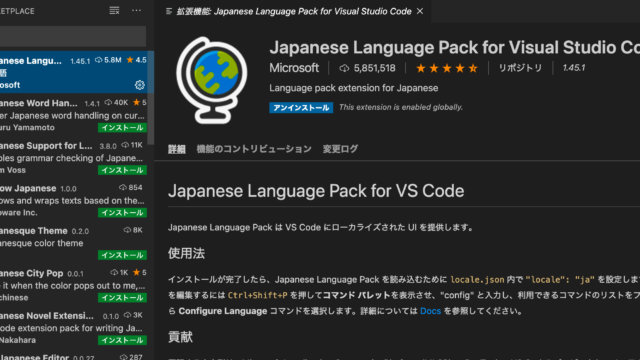The image size is (640, 360).
Task: Click the 287 download icon of Japanese Editor
Action: pos(123,357)
